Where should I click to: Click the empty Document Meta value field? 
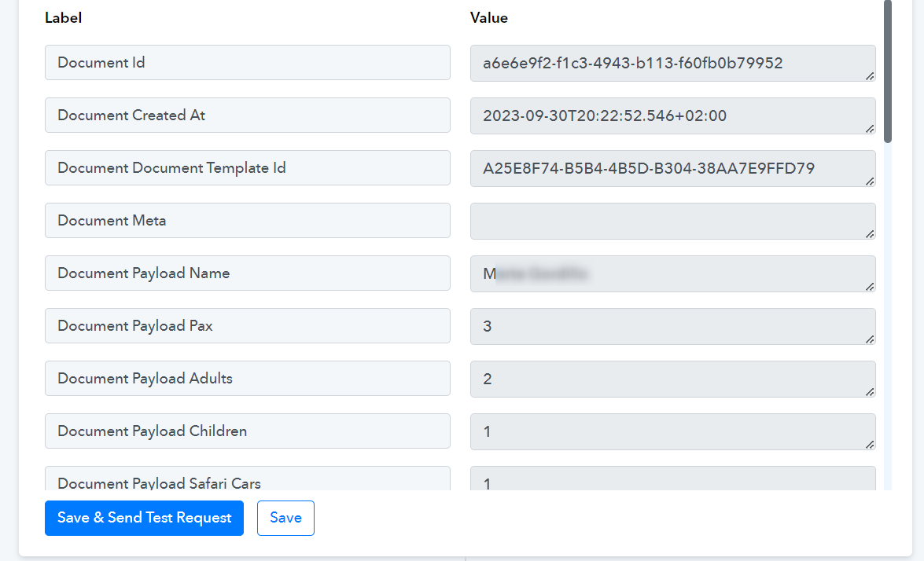pyautogui.click(x=673, y=222)
